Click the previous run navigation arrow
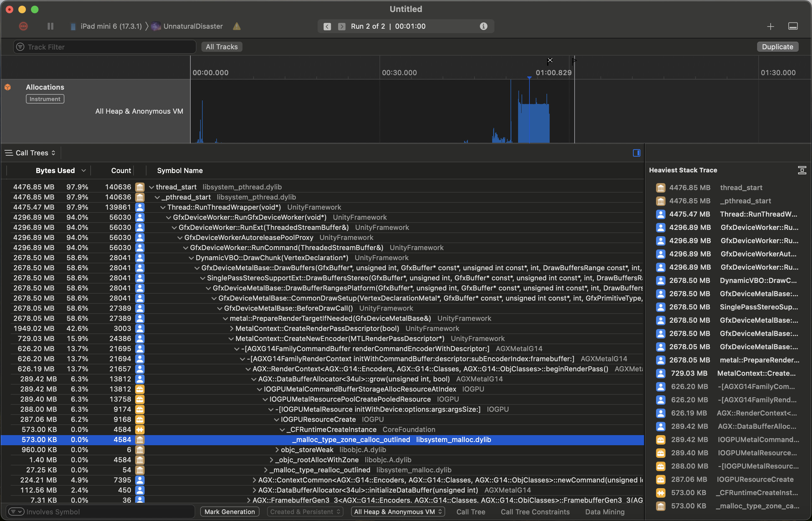This screenshot has width=812, height=521. (327, 26)
